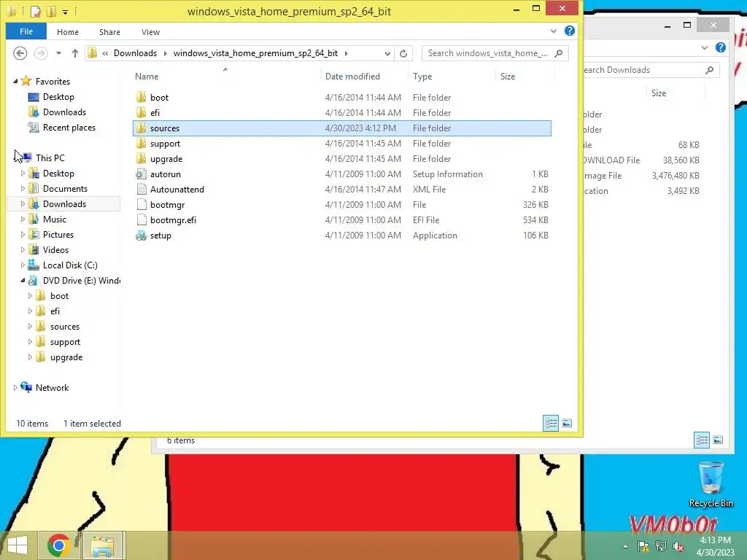
Task: Click the properties icon in title bar
Action: click(35, 11)
